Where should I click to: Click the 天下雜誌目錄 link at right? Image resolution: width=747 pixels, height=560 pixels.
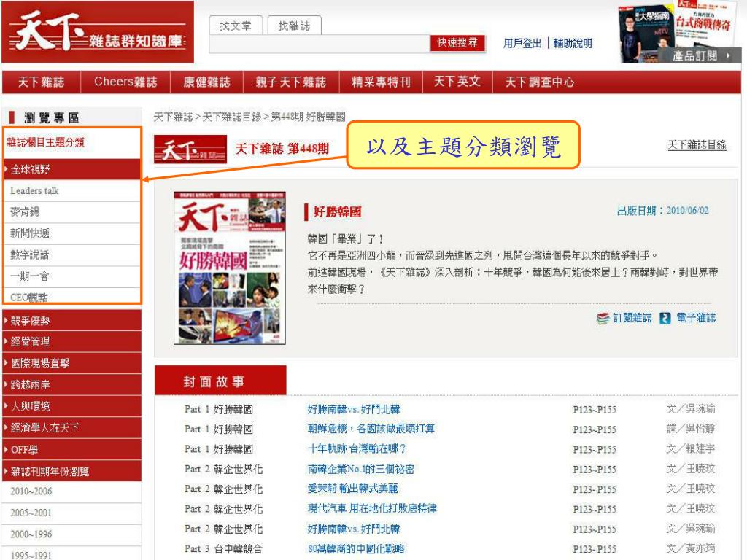point(697,145)
